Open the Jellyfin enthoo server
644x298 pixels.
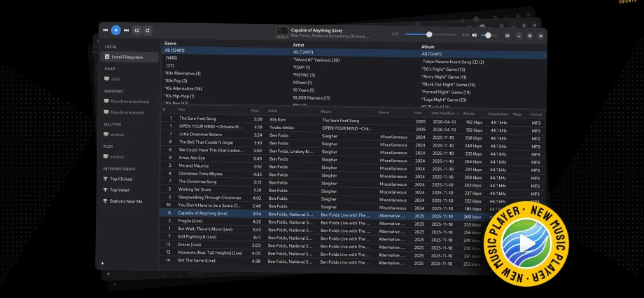pyautogui.click(x=117, y=135)
